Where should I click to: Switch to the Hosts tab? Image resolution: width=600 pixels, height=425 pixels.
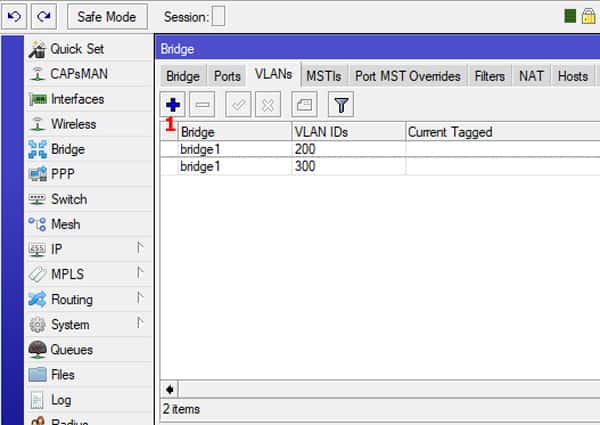point(573,76)
